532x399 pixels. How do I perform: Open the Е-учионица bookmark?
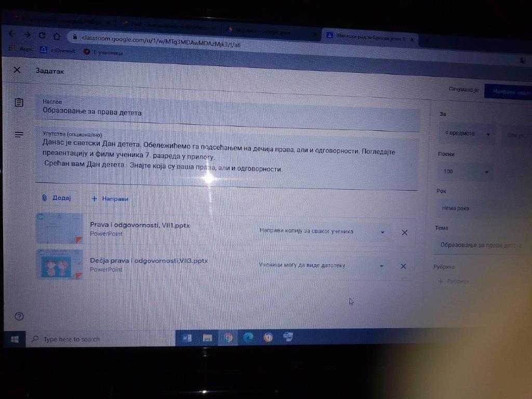coord(103,52)
